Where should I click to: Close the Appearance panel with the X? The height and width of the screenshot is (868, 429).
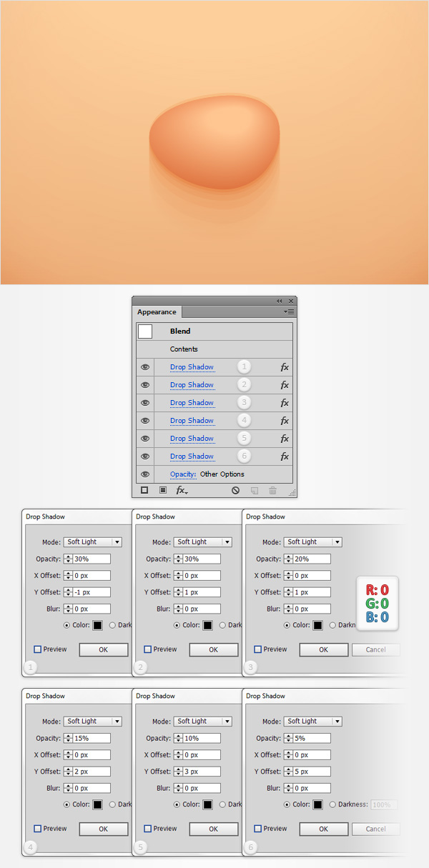pyautogui.click(x=290, y=301)
